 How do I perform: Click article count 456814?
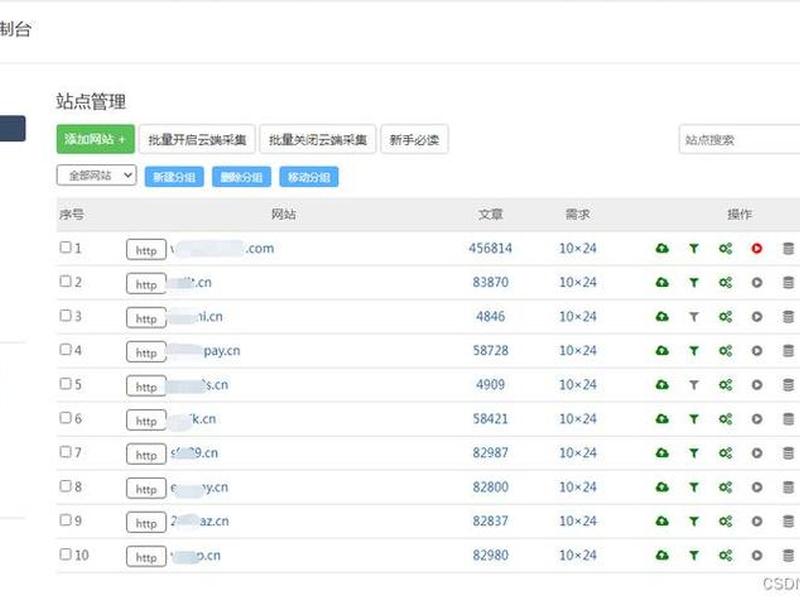[x=490, y=248]
